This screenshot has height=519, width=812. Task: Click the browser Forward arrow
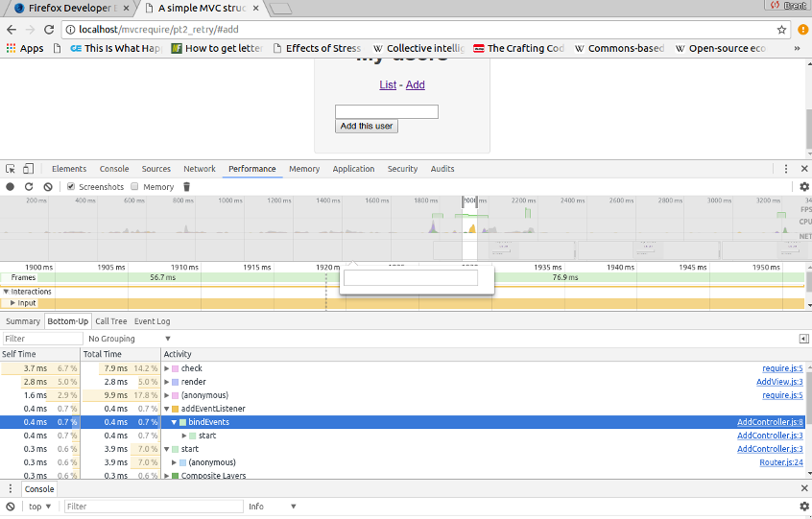point(30,30)
